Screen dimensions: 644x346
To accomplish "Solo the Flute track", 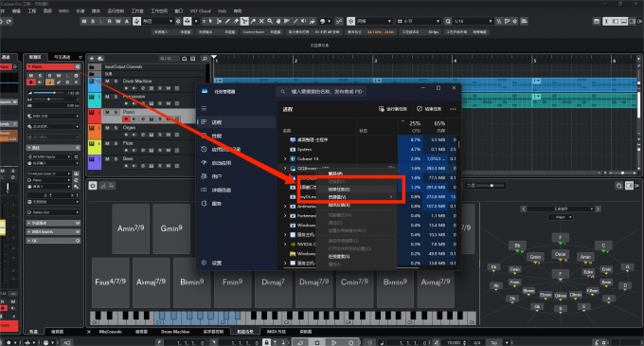I will coord(116,143).
